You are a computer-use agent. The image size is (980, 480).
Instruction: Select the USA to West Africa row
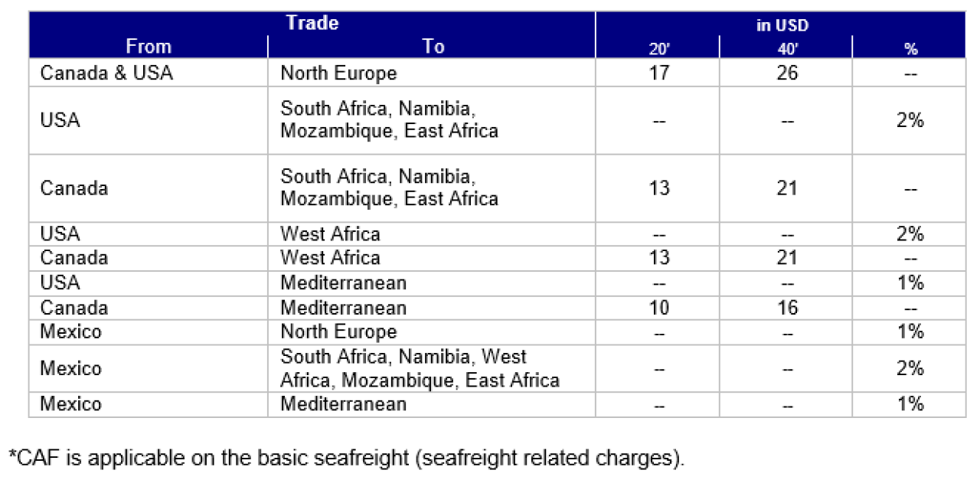pos(499,233)
